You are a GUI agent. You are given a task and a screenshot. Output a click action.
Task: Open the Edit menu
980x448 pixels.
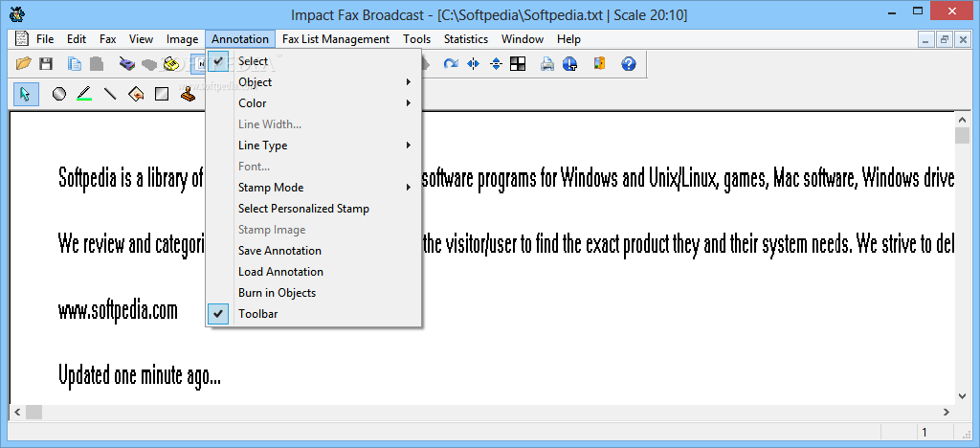pos(77,38)
